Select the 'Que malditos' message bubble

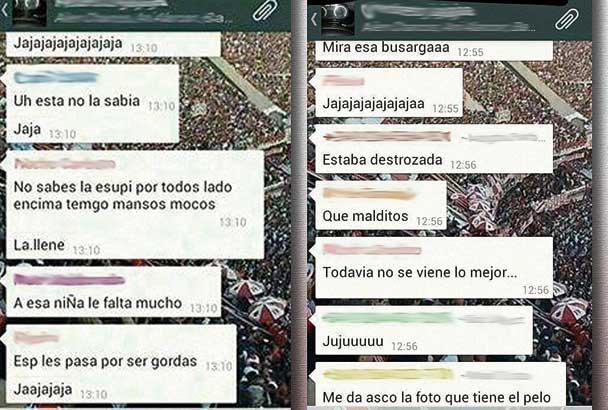[381, 205]
